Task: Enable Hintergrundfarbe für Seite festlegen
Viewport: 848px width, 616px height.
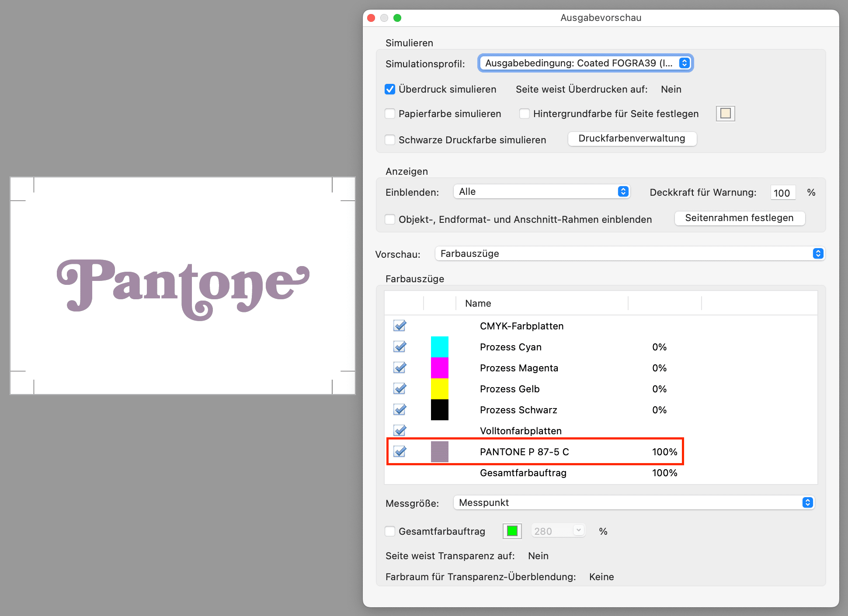Action: point(525,114)
